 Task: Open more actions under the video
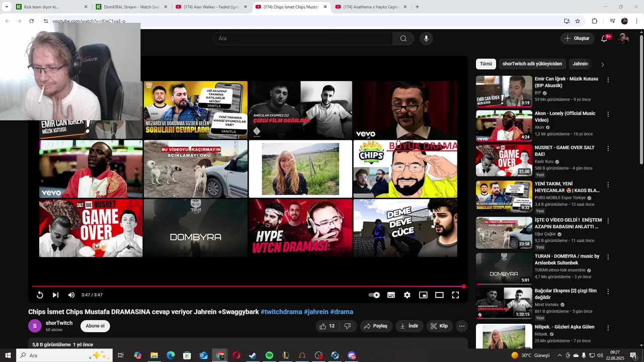(x=462, y=326)
